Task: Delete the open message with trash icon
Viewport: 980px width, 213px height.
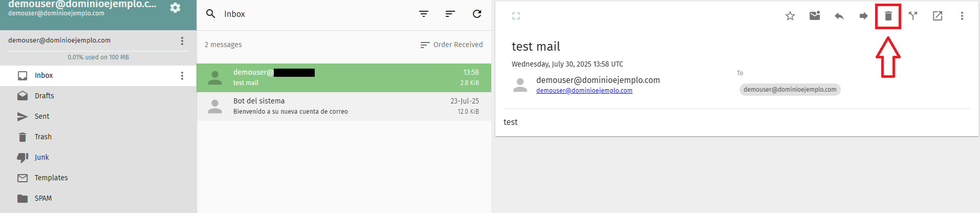Action: (x=888, y=16)
